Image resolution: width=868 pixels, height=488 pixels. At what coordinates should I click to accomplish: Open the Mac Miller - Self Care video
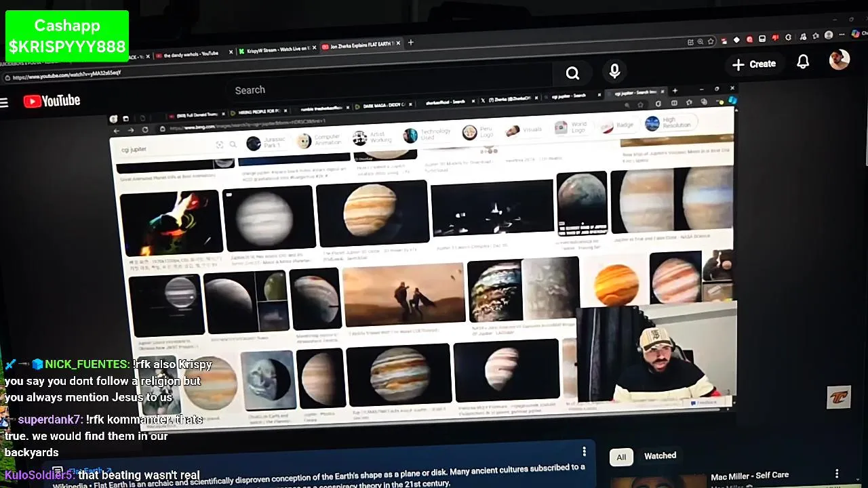pos(749,476)
